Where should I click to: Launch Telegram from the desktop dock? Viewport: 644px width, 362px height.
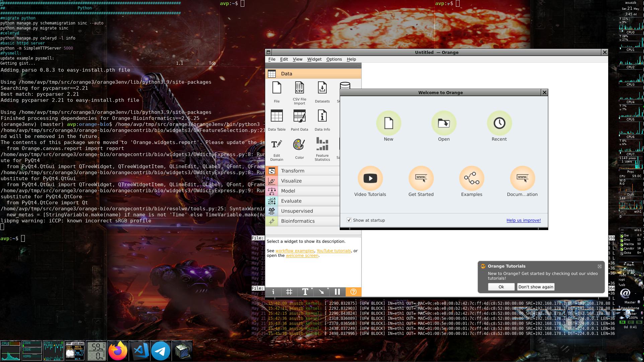161,351
